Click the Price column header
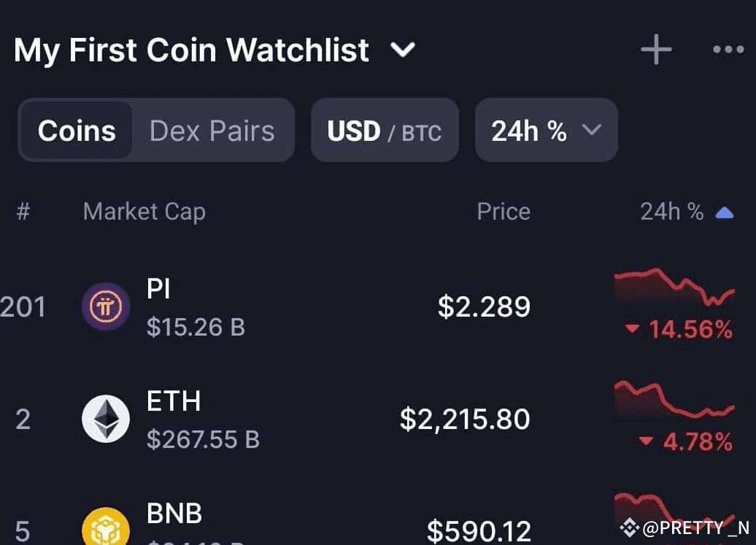 (x=504, y=211)
